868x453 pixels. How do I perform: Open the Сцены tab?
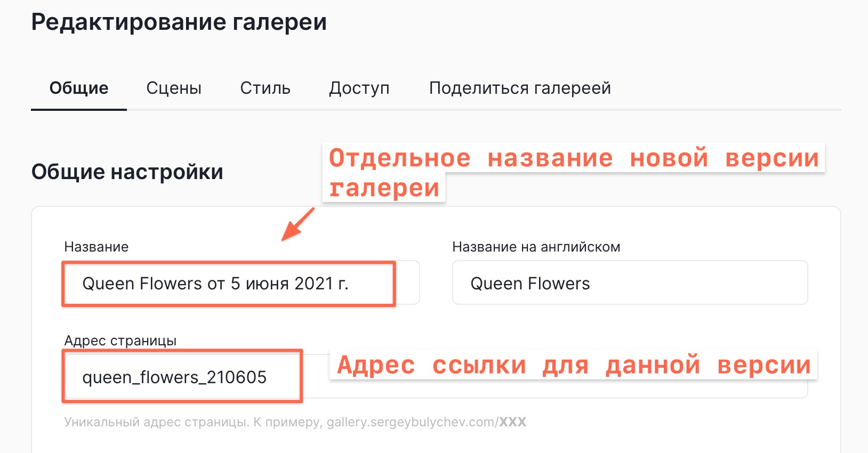pos(174,88)
